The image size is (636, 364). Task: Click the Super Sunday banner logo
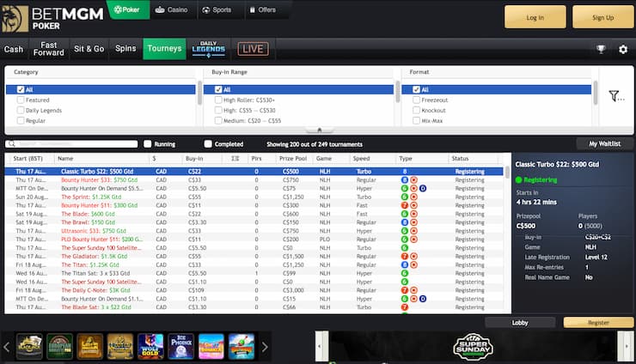pos(473,347)
